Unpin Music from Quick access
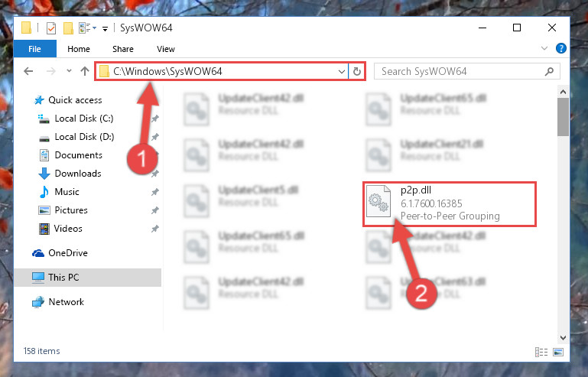The width and height of the screenshot is (588, 377). 154,192
